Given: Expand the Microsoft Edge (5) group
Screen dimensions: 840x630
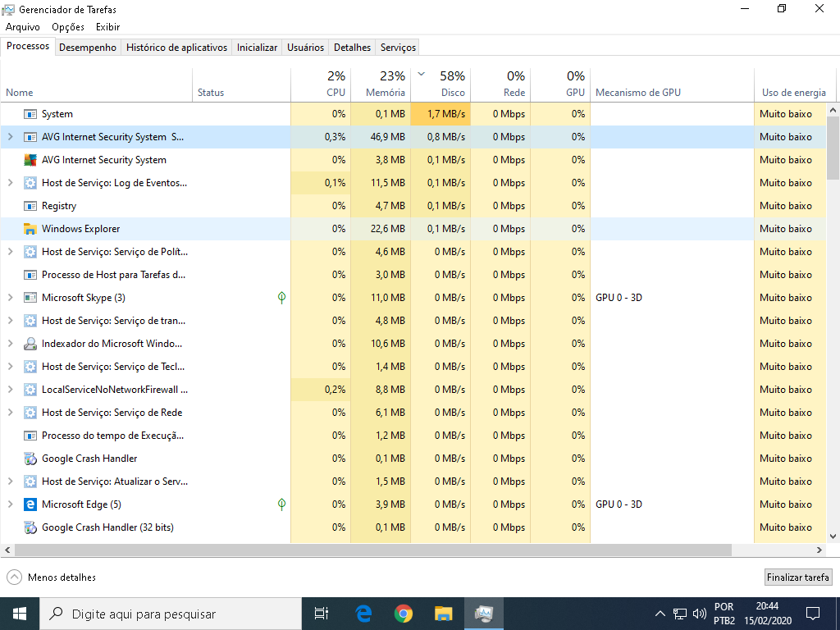Looking at the screenshot, I should point(10,504).
